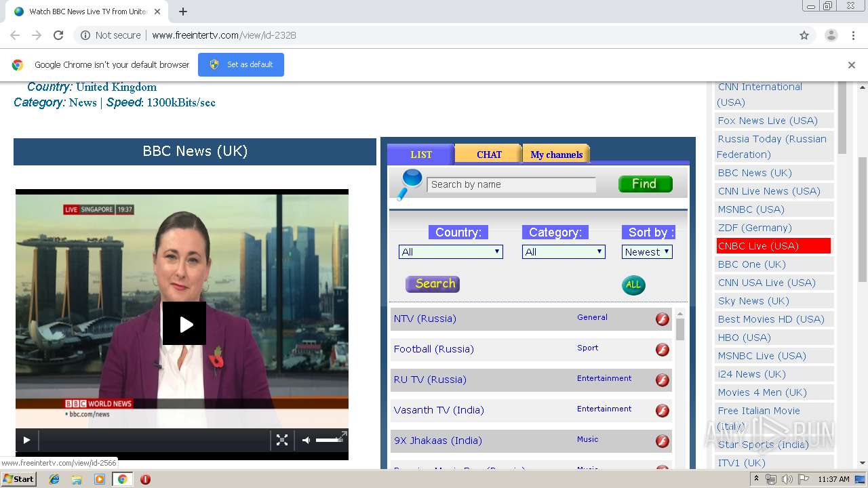Open Vasanth TV (India) channel link
Viewport: 868px width, 488px height.
coord(439,410)
